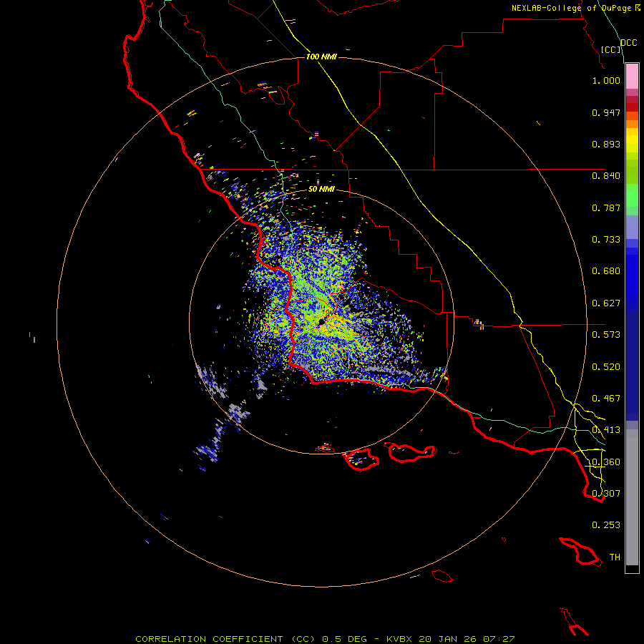Click the [CC] legend header label
Screen dimensions: 644x644
611,49
